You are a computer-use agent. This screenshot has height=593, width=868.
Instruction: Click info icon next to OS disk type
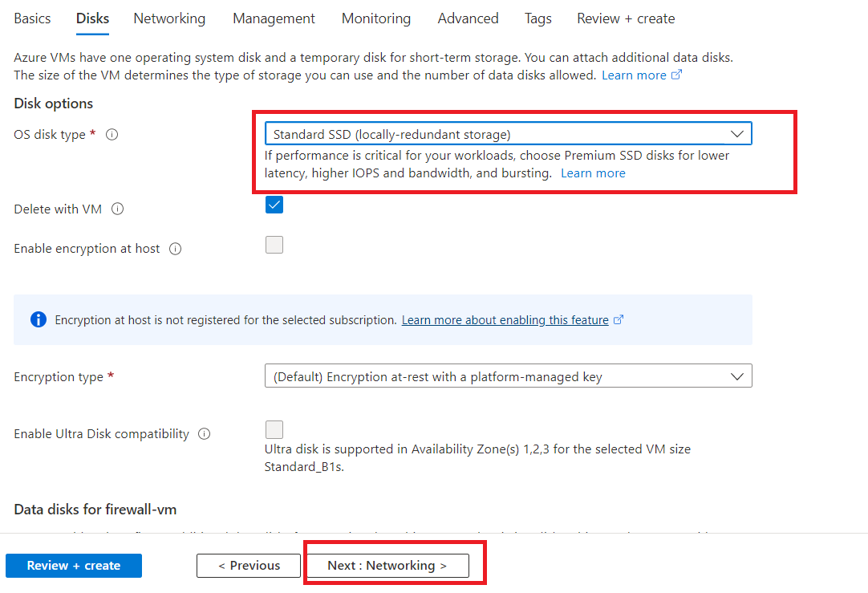coord(112,135)
